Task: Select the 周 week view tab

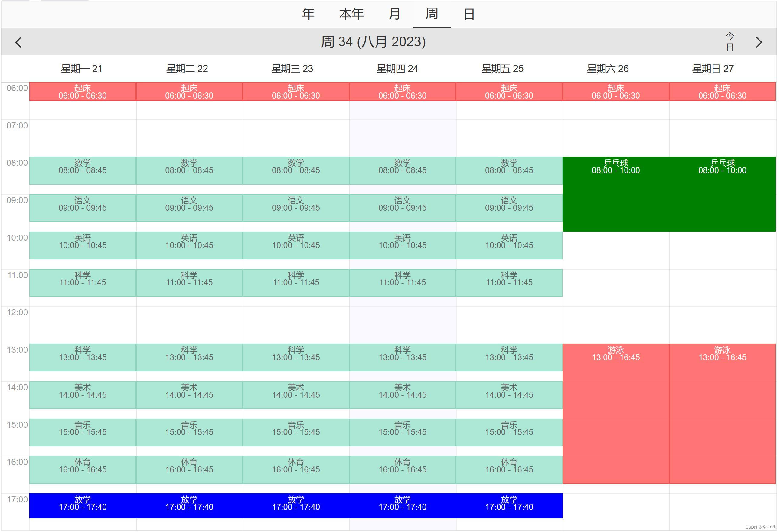Action: [x=432, y=14]
